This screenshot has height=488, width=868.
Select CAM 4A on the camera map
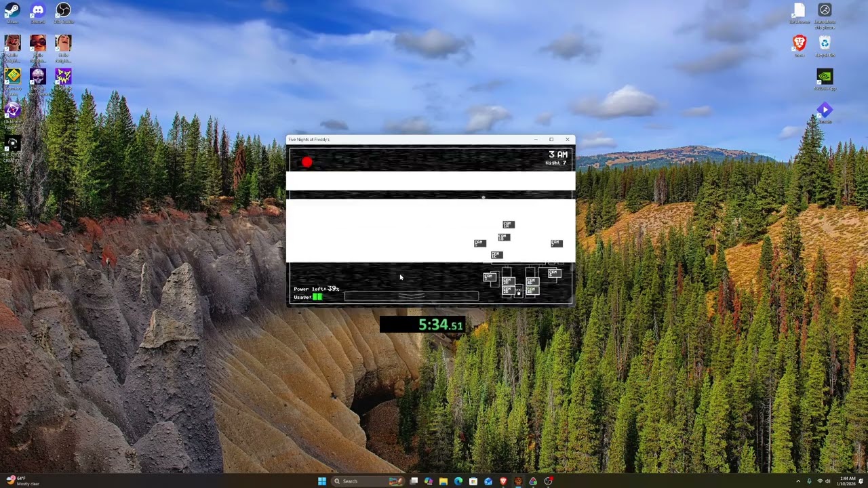pos(532,281)
